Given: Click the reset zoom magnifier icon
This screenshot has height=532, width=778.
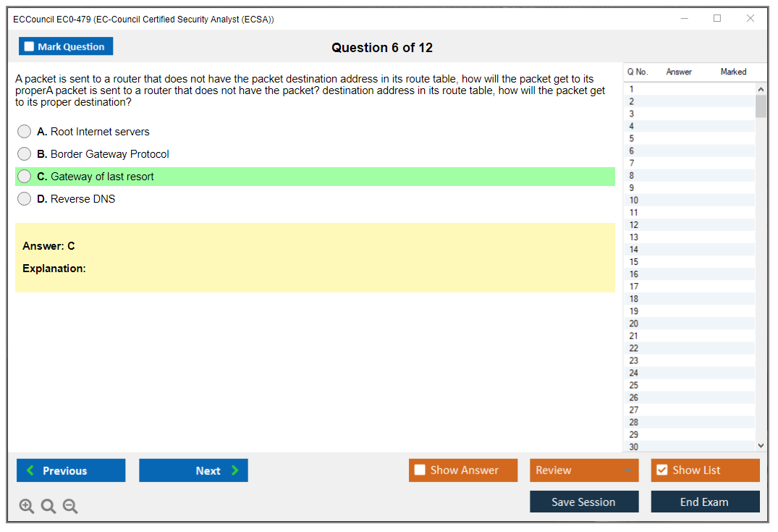Looking at the screenshot, I should [48, 507].
